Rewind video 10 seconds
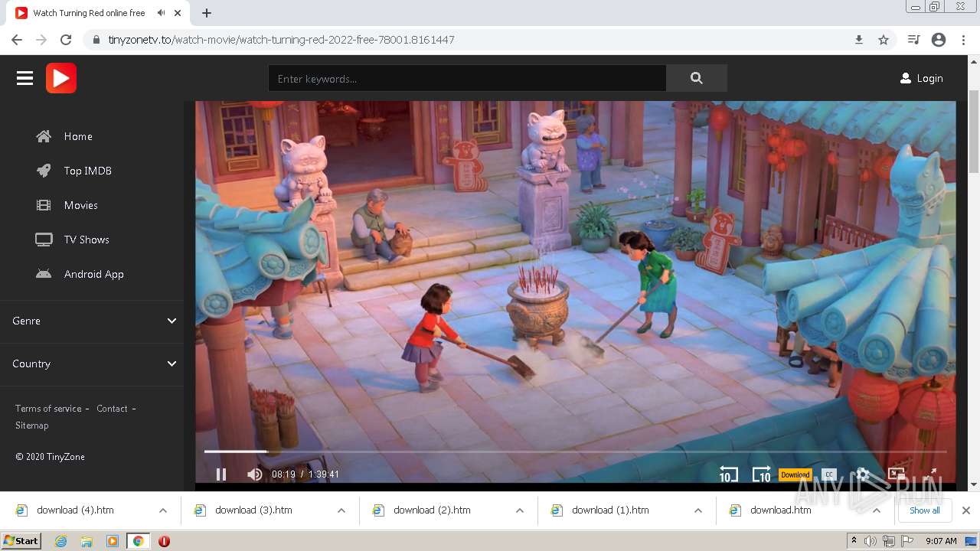Image resolution: width=980 pixels, height=551 pixels. coord(728,474)
